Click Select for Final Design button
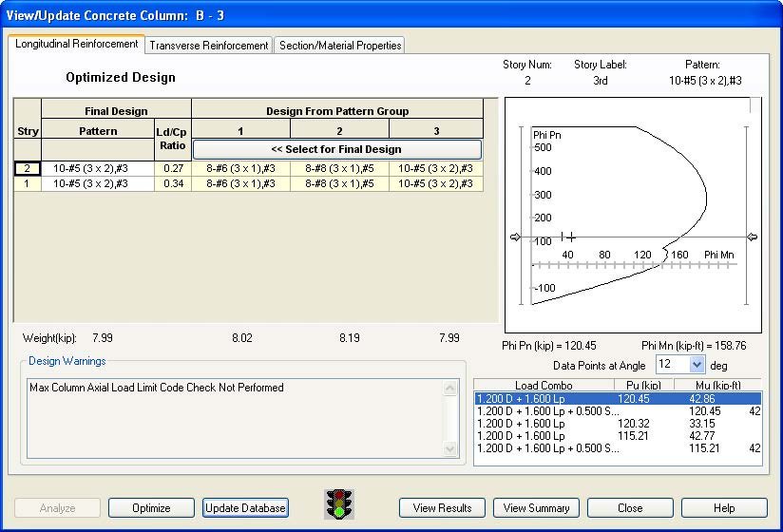Viewport: 783px width, 532px height. coord(337,149)
